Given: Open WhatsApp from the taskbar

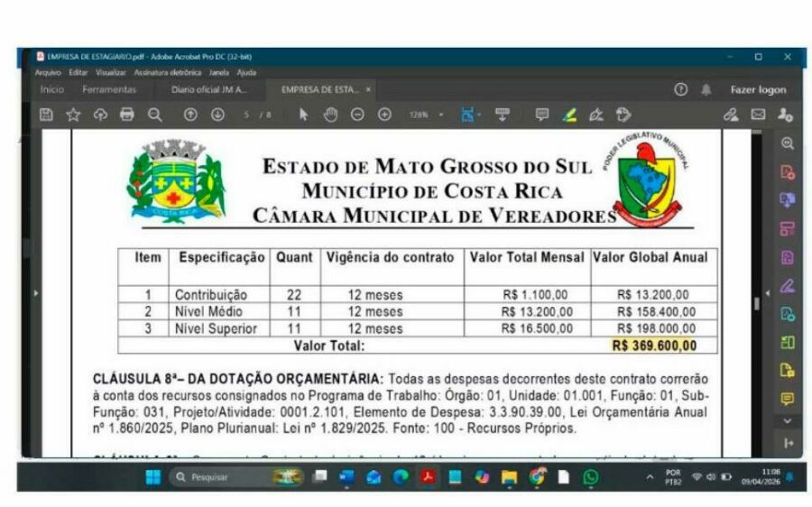Looking at the screenshot, I should 590,477.
